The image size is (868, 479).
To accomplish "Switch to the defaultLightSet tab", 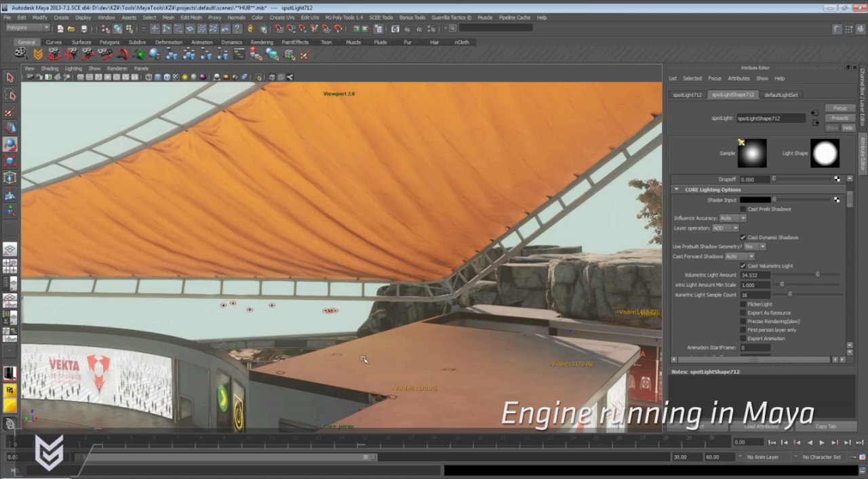I will pos(781,95).
